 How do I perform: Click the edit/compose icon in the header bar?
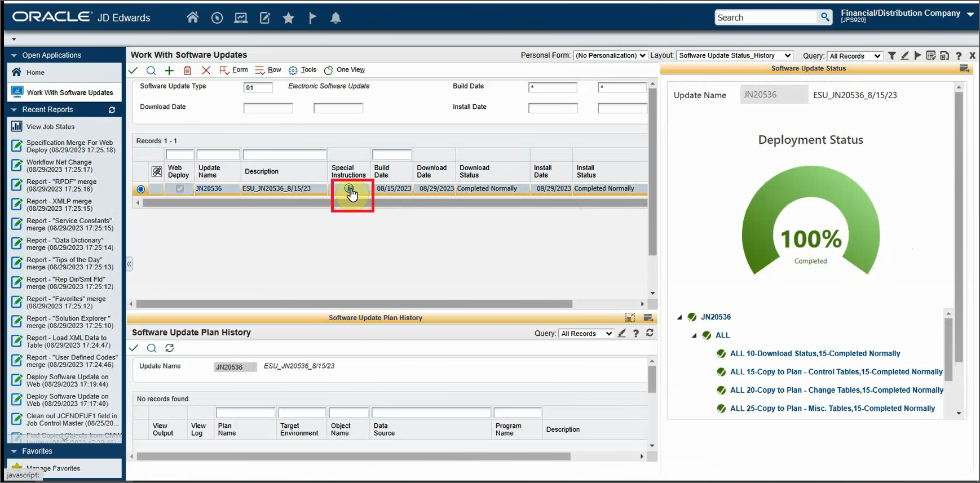coord(265,18)
